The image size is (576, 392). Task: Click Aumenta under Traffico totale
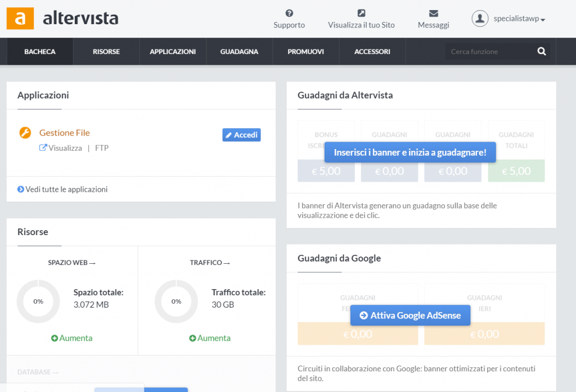click(210, 338)
